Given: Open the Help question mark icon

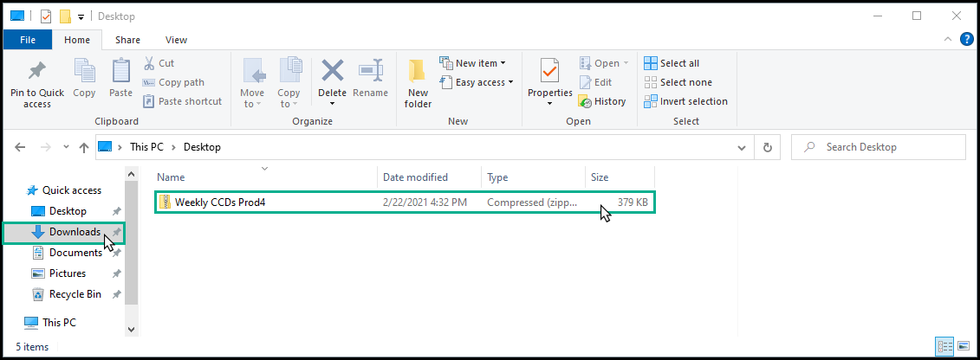Looking at the screenshot, I should pos(967,39).
